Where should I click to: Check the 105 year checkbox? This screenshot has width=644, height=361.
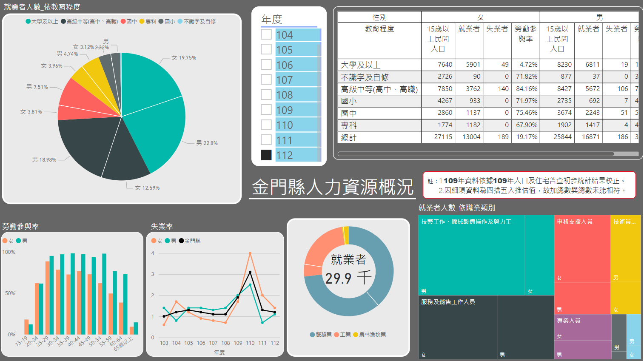(x=266, y=49)
